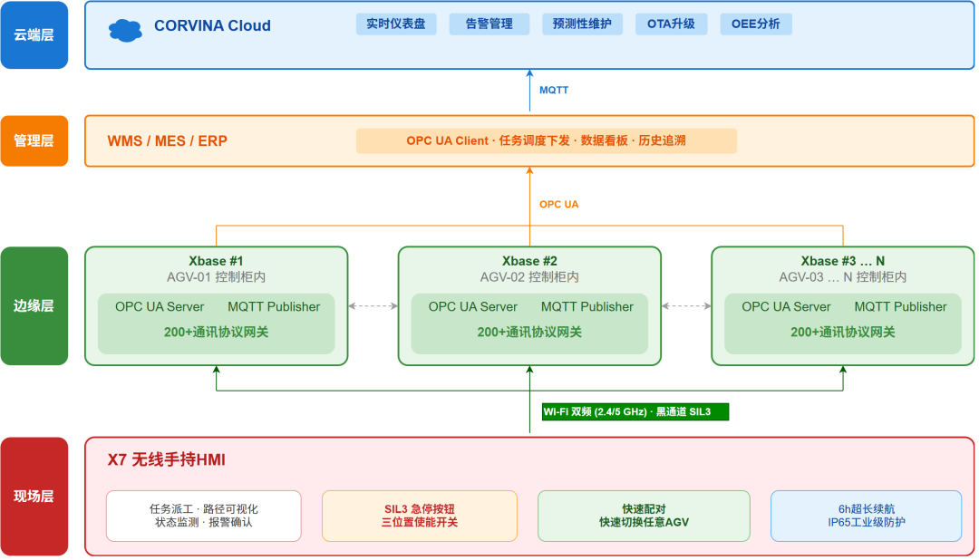This screenshot has height=560, width=979.
Task: Open the 告警管理 chip
Action: coord(489,24)
